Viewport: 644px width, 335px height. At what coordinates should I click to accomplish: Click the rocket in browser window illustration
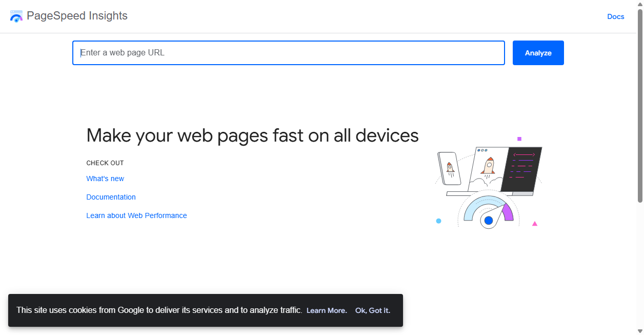tap(488, 168)
